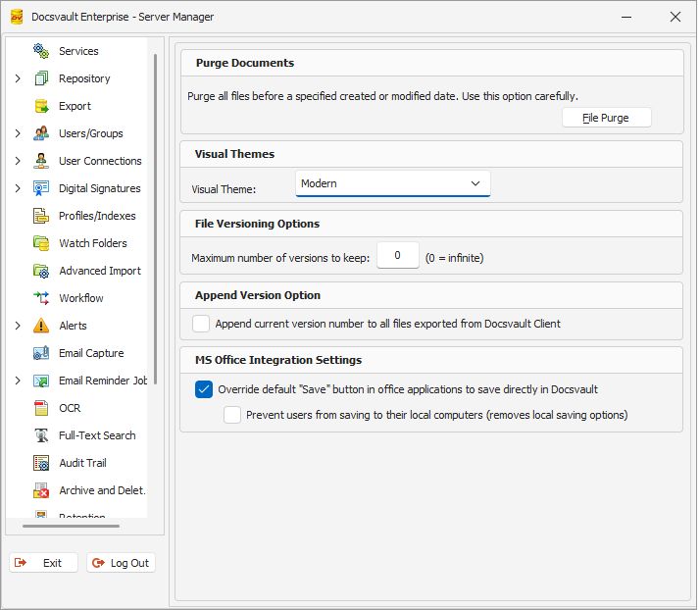The image size is (700, 610).
Task: Uncheck override default Save button option
Action: [204, 389]
